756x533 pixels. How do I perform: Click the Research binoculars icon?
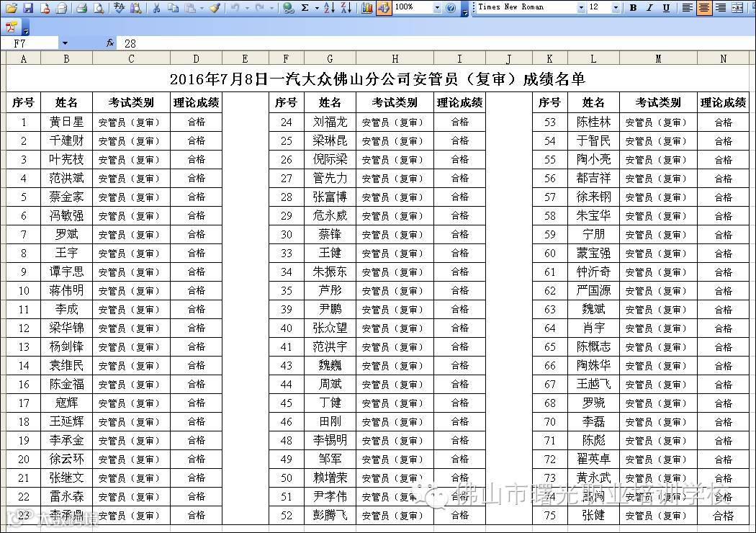136,8
